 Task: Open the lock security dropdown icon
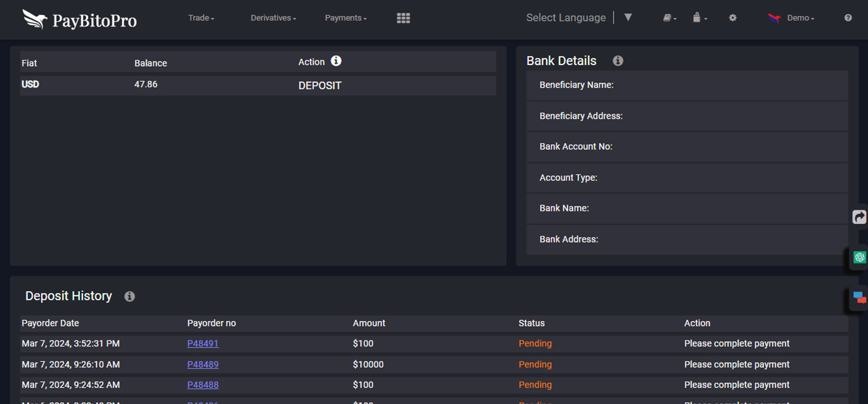(699, 18)
